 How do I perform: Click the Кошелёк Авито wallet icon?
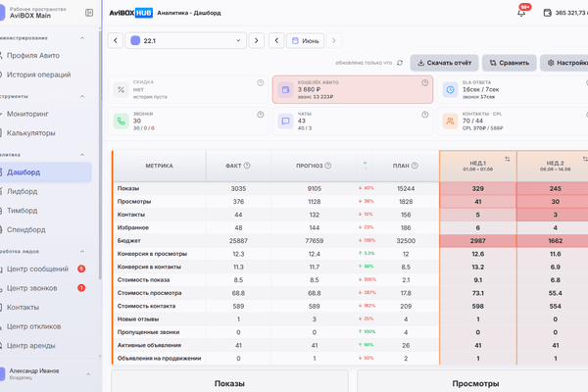click(x=286, y=90)
